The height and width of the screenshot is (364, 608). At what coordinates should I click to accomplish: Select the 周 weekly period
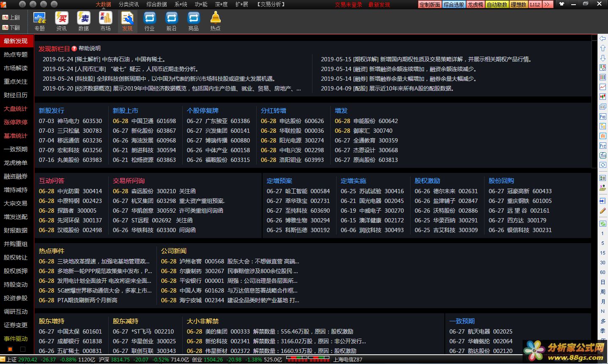(603, 292)
